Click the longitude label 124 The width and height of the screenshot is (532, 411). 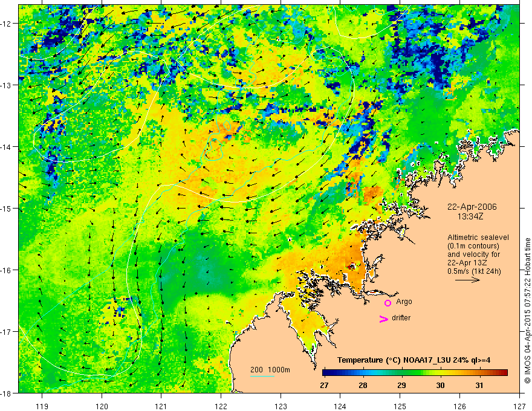pyautogui.click(x=340, y=406)
